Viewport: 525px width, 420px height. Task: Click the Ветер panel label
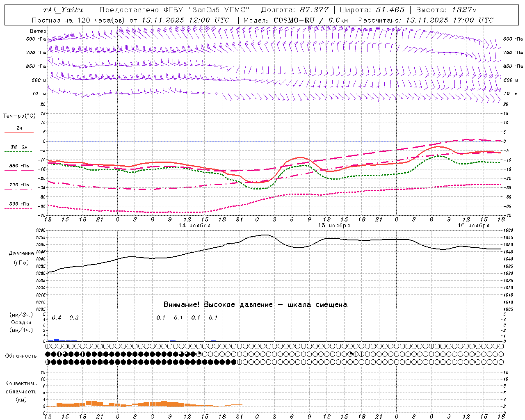click(x=38, y=31)
